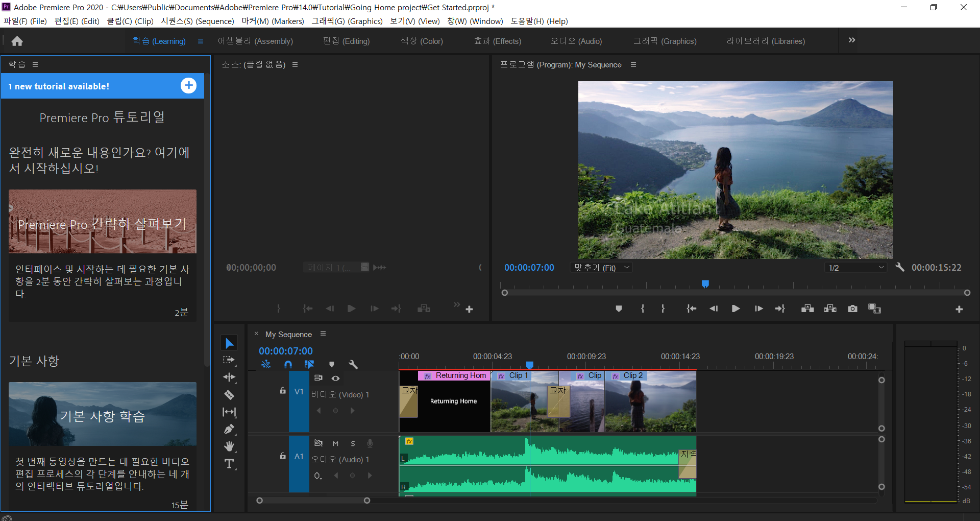Open the Premiere Pro quick tour tutorial
Image resolution: width=980 pixels, height=521 pixels.
coord(103,222)
